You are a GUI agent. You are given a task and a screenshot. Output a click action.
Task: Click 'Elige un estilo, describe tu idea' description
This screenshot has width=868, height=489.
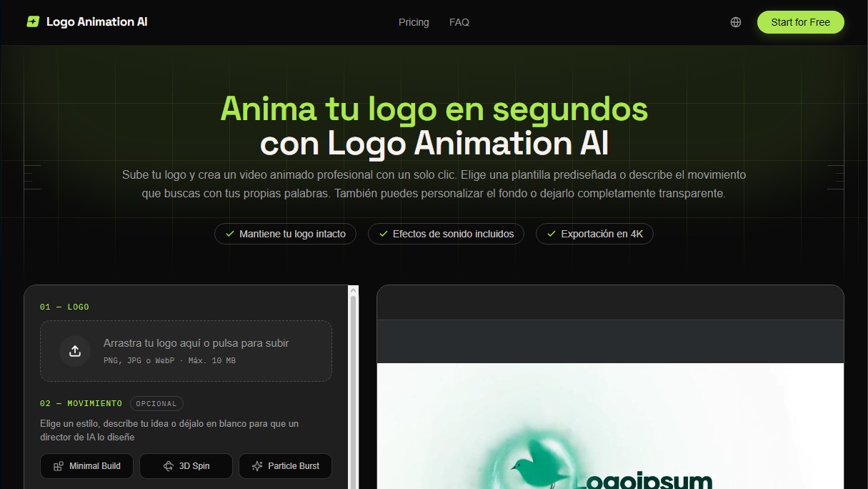pos(169,430)
